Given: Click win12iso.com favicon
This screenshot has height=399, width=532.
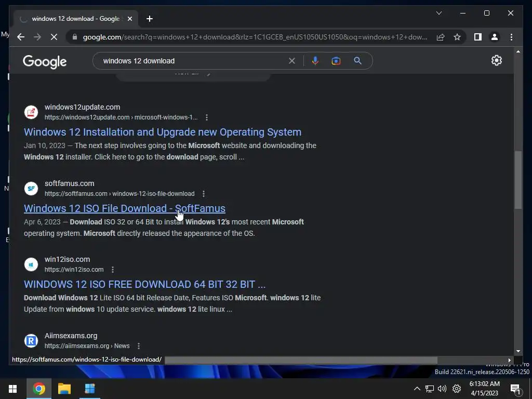Looking at the screenshot, I should click(31, 264).
